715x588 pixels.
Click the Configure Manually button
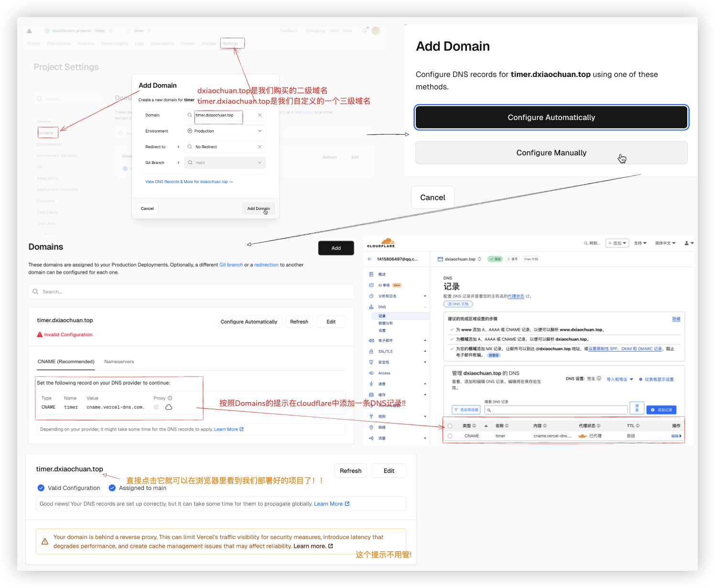tap(551, 153)
